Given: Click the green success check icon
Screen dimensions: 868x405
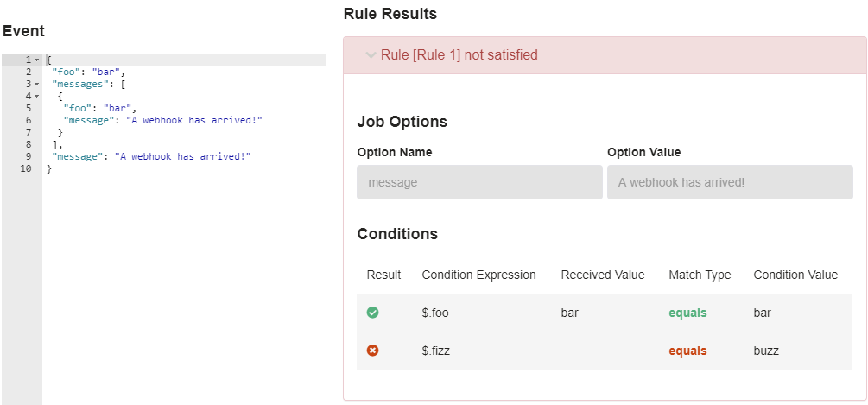Looking at the screenshot, I should pyautogui.click(x=372, y=313).
